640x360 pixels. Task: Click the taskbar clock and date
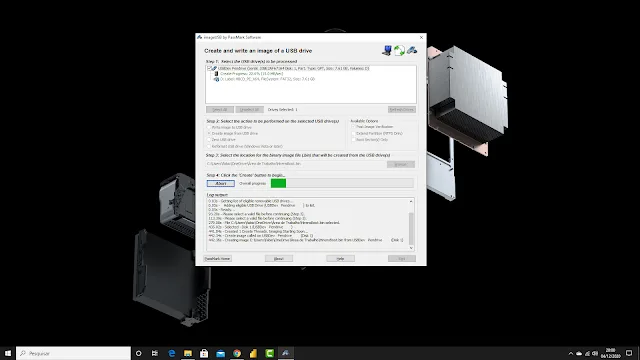[611, 353]
